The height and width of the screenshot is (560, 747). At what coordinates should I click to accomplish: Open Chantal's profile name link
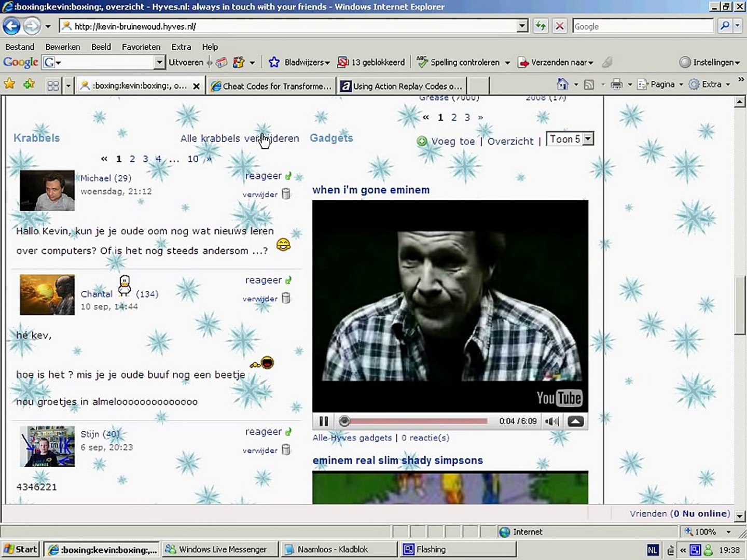pos(96,294)
